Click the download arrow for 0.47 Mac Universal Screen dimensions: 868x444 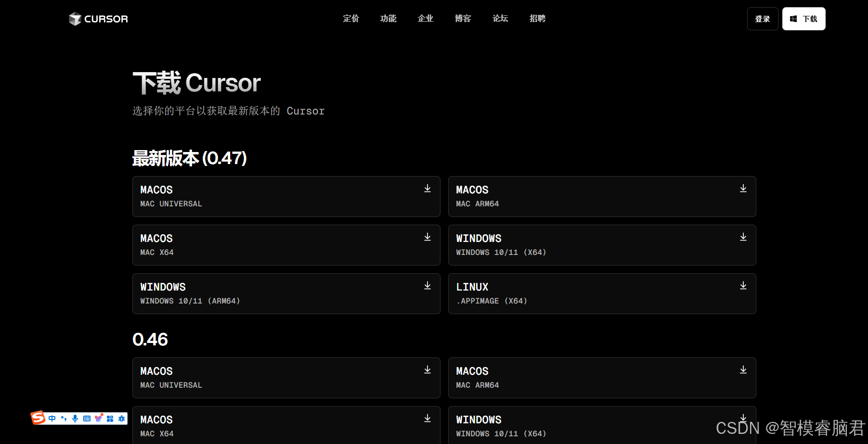[428, 189]
